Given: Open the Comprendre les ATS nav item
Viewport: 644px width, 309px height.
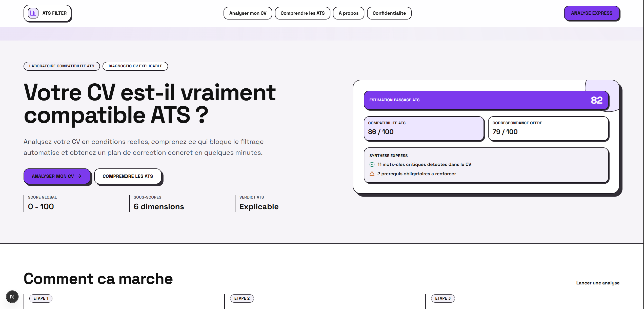Looking at the screenshot, I should pos(303,13).
